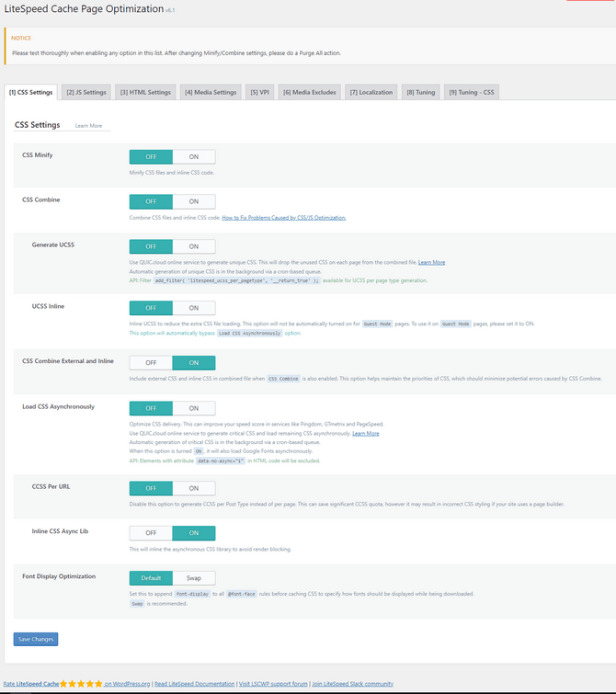616x694 pixels.
Task: Enable the Generate UCSS option
Action: [x=194, y=246]
